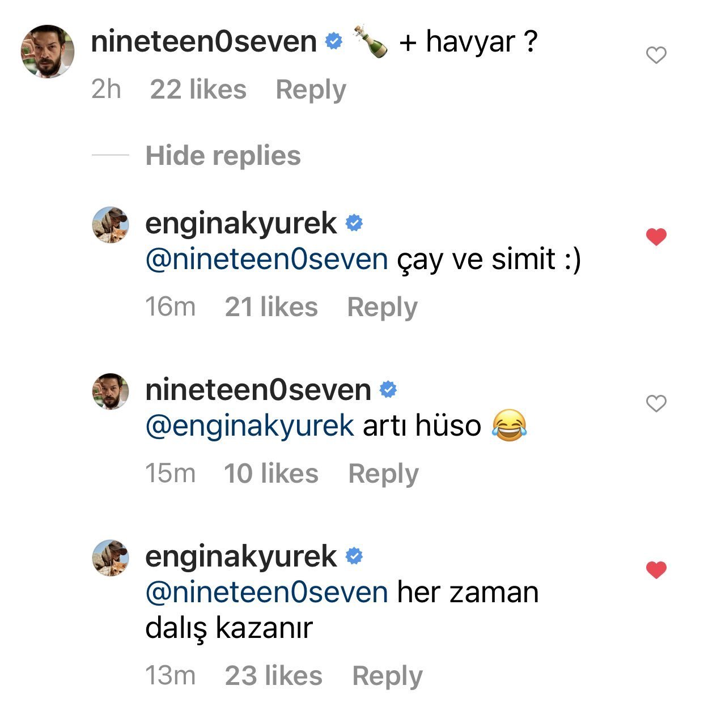Reply to 'her zaman dalış kazanır' comment
This screenshot has height=728, width=704.
coord(387,676)
